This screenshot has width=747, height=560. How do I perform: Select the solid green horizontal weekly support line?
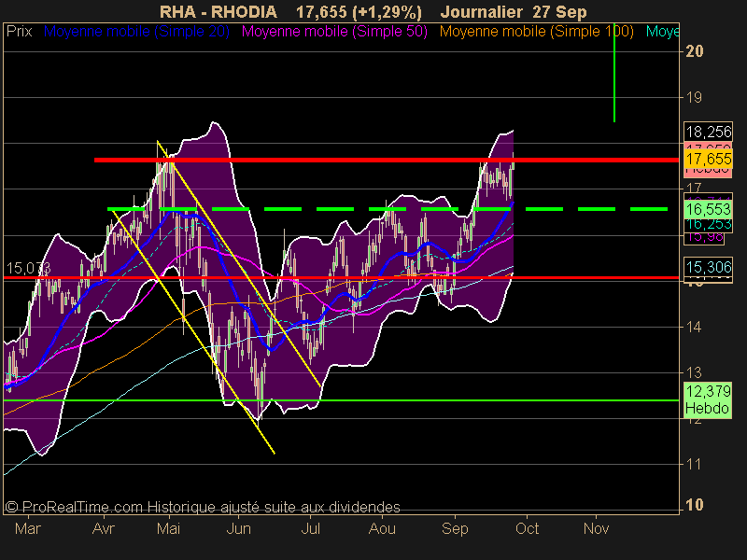[341, 400]
